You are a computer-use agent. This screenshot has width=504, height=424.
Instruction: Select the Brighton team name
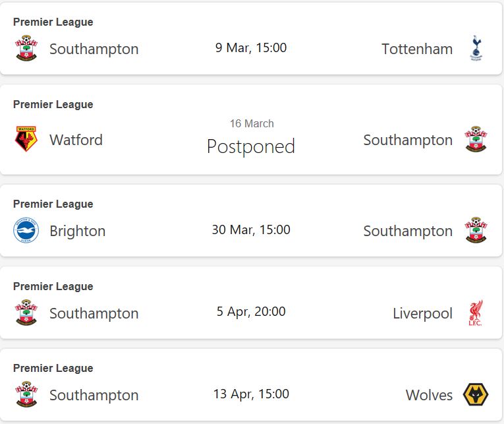pos(77,231)
